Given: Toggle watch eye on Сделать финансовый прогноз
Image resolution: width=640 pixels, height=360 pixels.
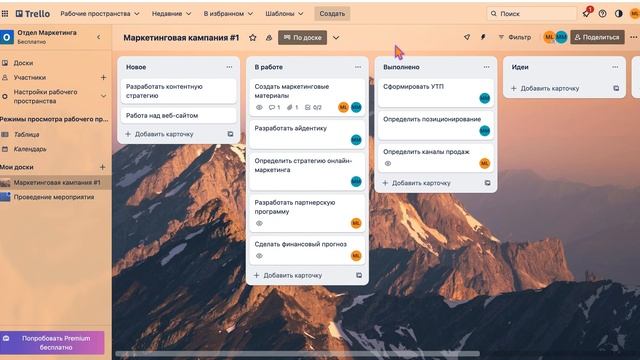Looking at the screenshot, I should (x=259, y=256).
